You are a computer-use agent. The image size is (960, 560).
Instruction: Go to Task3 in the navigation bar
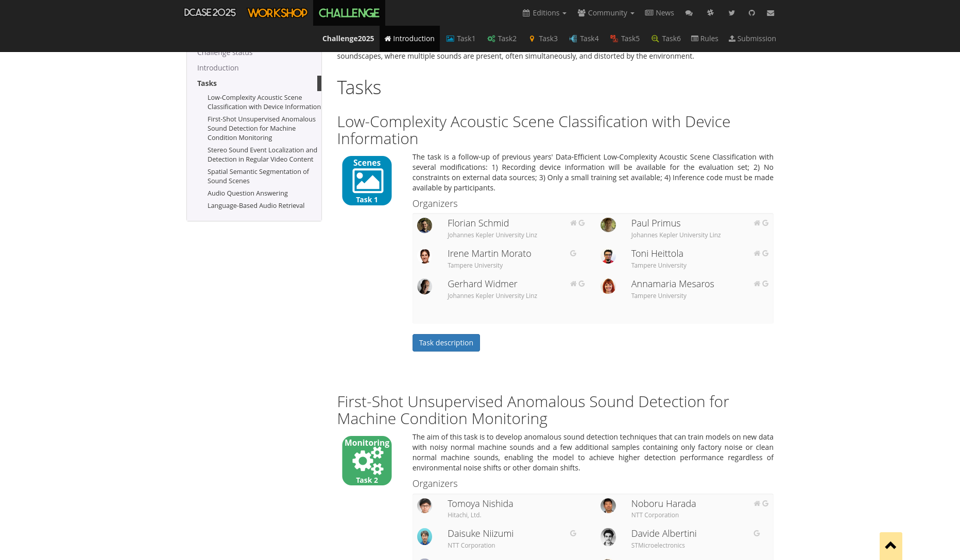543,39
